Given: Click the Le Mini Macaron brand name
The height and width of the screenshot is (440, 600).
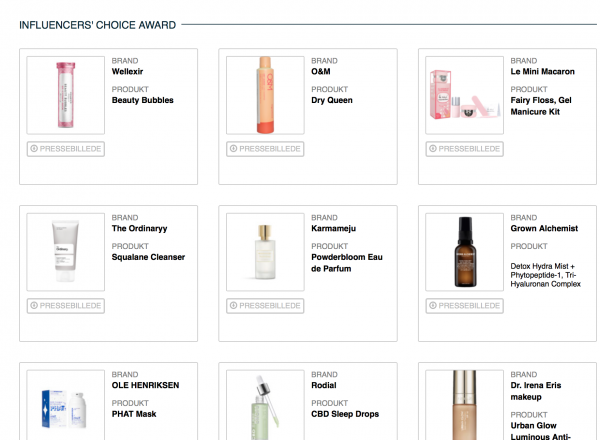Looking at the screenshot, I should pos(543,72).
